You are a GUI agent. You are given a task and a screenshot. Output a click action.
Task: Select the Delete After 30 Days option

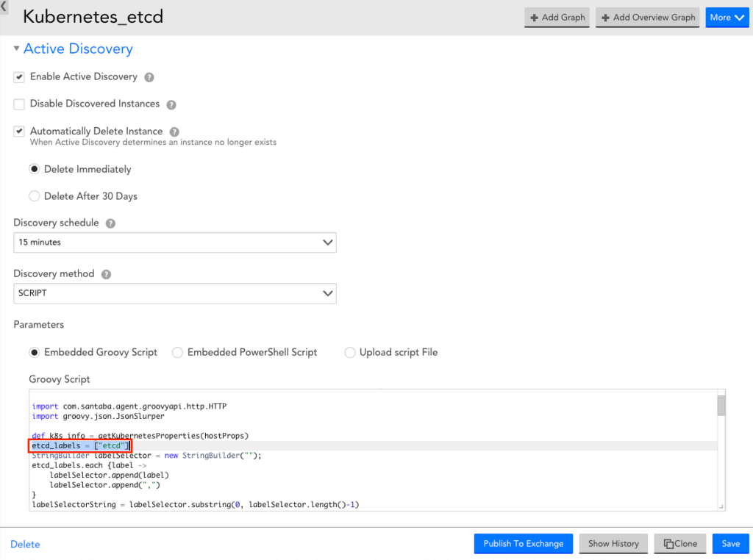[x=34, y=195]
